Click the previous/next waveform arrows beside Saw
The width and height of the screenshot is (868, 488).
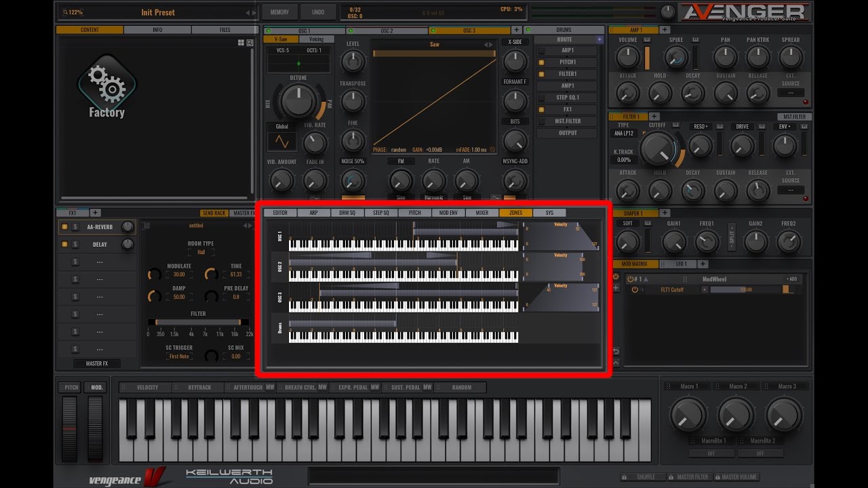click(x=488, y=45)
